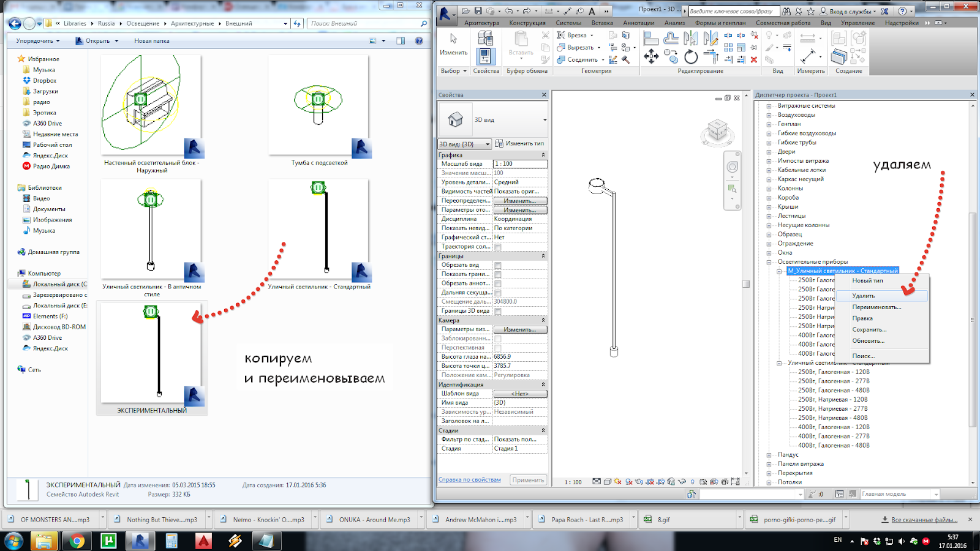The height and width of the screenshot is (551, 980).
Task: Click the Redo arrow in Revit toolbar
Action: [x=526, y=11]
